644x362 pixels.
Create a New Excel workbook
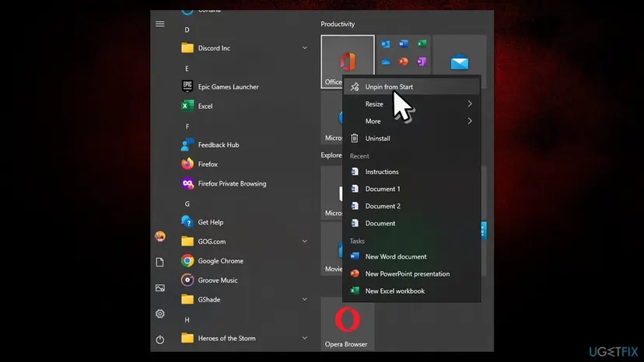coord(411,291)
